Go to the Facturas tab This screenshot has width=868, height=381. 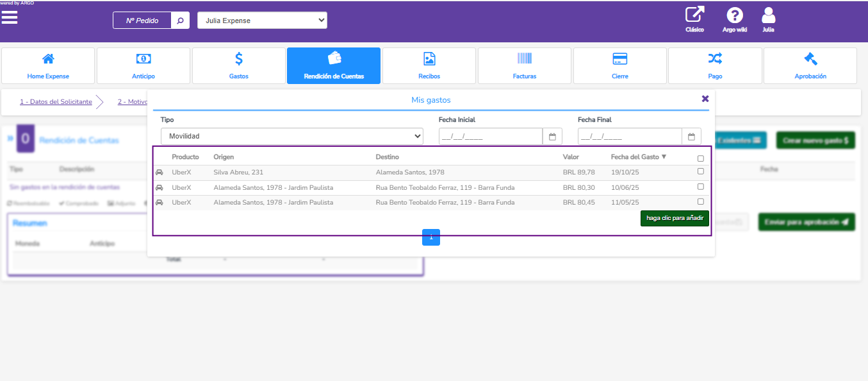coord(524,65)
